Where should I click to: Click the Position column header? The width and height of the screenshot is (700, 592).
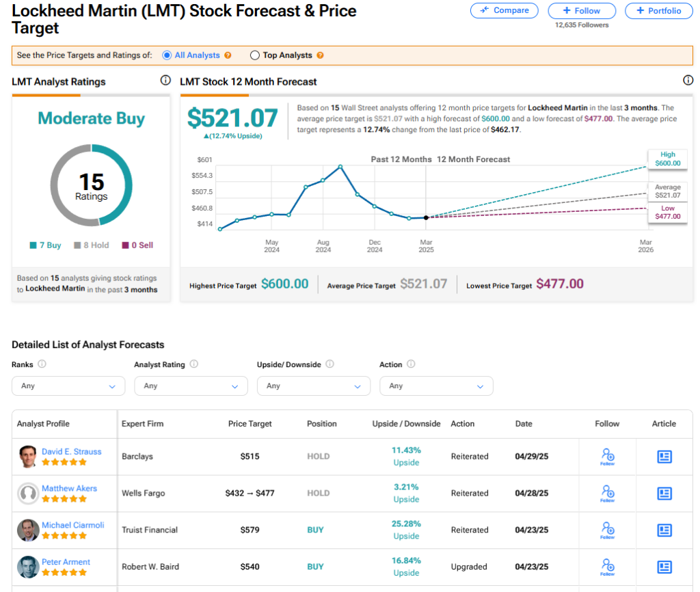(x=321, y=424)
